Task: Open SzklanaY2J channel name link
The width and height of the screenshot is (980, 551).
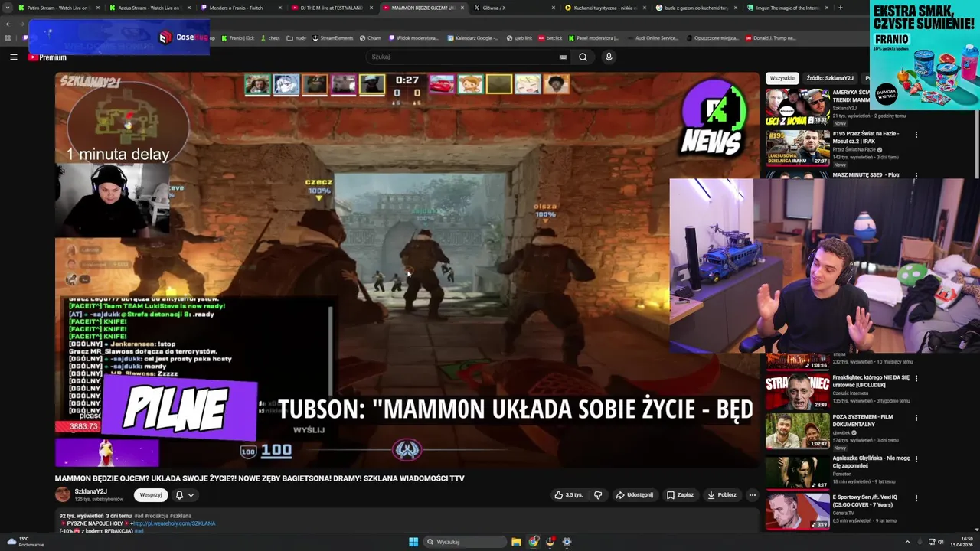Action: point(90,491)
